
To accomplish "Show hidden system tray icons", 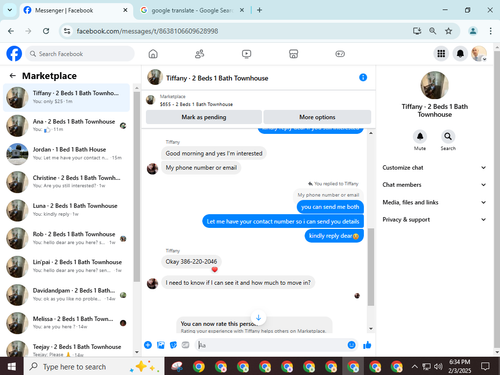I will click(414, 367).
